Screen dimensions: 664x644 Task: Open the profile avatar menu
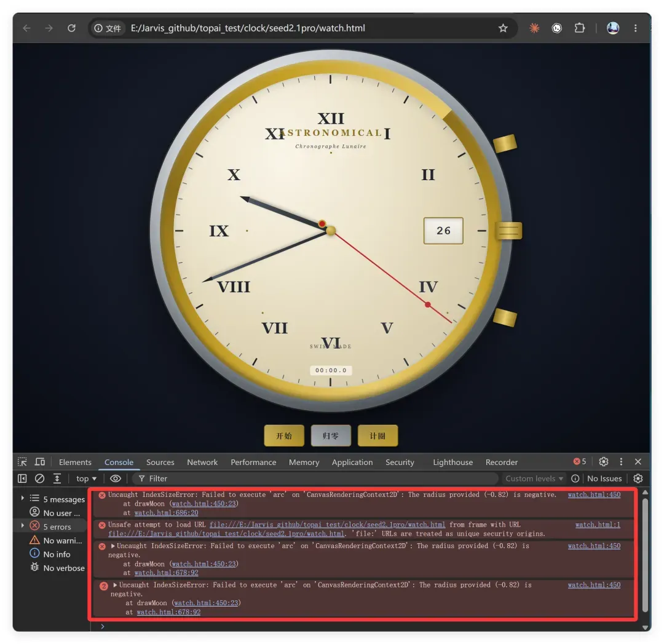613,28
